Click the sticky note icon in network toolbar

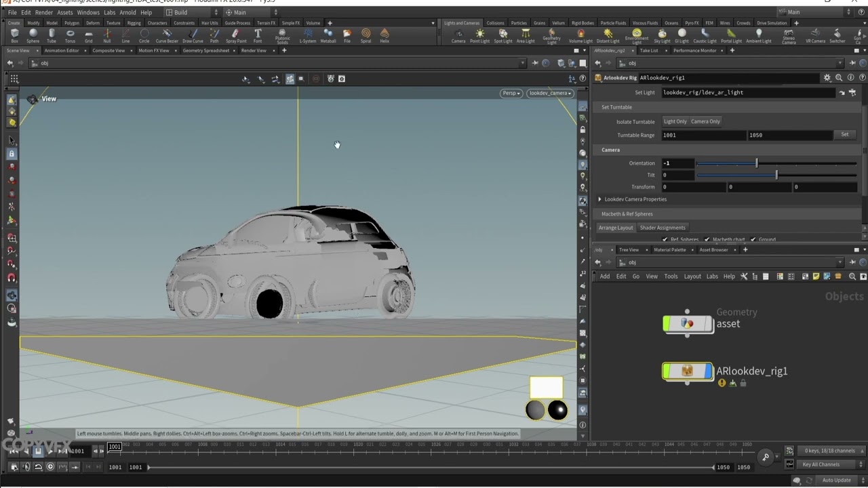(x=816, y=277)
